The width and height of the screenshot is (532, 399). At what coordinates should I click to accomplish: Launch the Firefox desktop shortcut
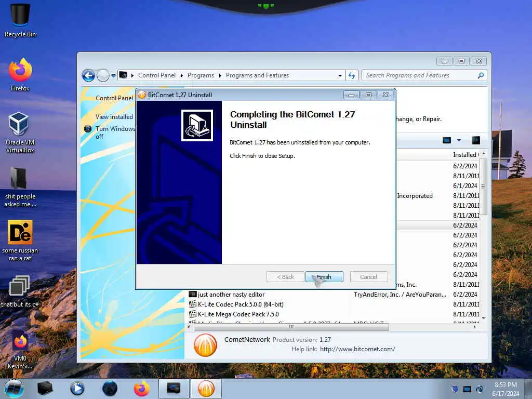click(20, 75)
